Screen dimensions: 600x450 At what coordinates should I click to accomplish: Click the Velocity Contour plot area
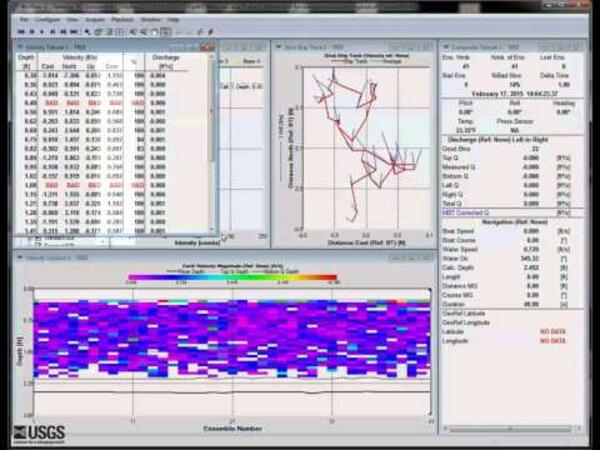[230, 345]
